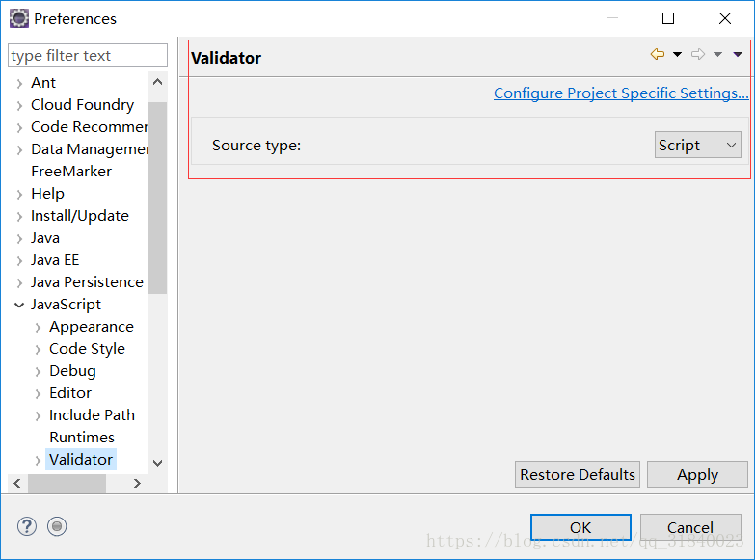The height and width of the screenshot is (560, 755).
Task: Click the back navigation arrow icon
Action: click(x=658, y=54)
